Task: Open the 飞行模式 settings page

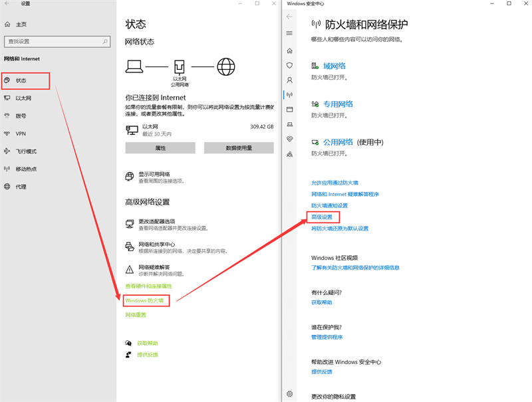Action: [23, 151]
